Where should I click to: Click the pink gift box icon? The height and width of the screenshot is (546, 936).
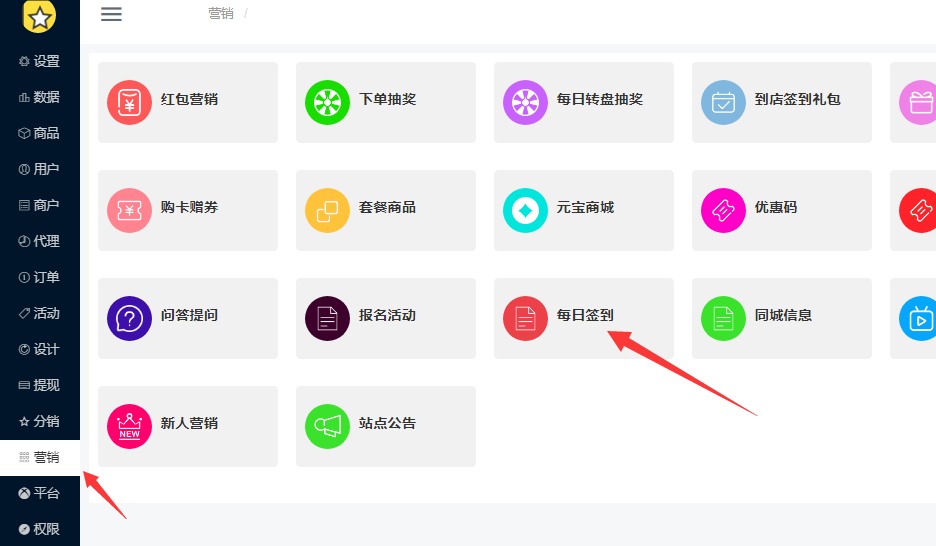click(919, 103)
